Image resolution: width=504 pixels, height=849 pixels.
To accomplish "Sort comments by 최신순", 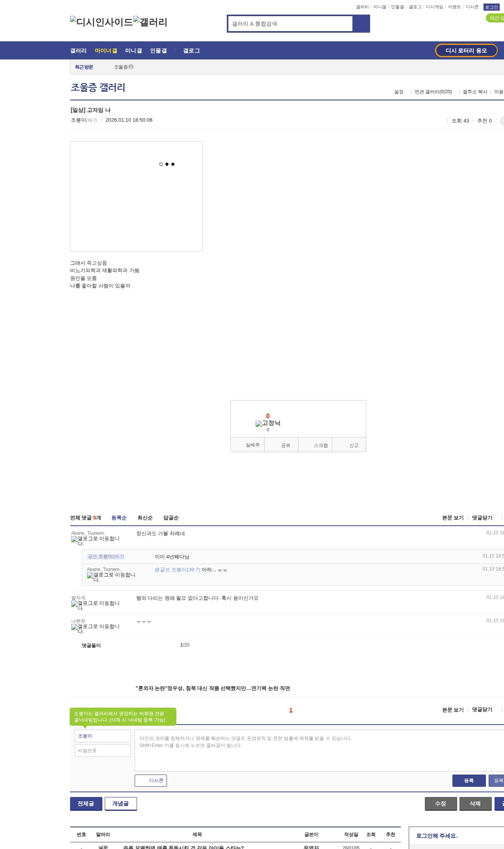I will 145,518.
